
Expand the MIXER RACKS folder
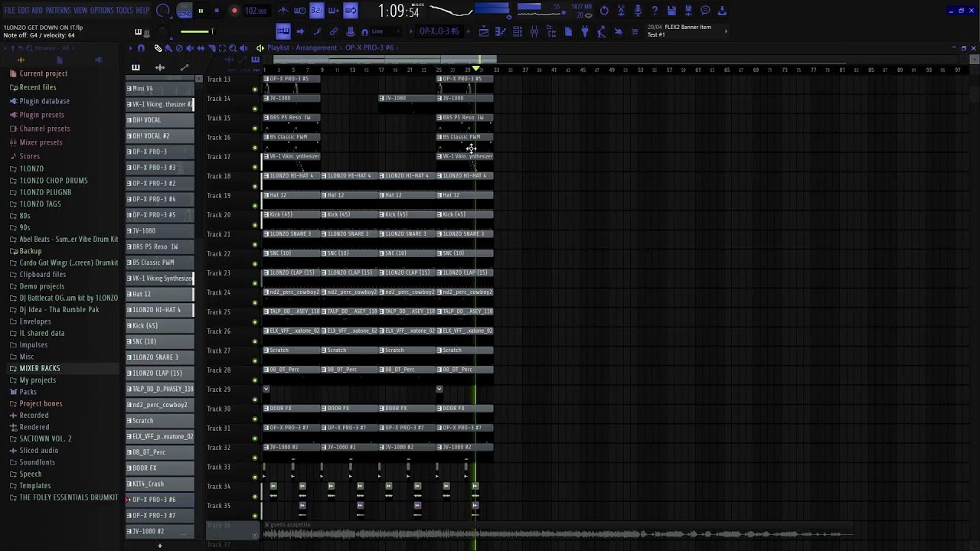[39, 368]
